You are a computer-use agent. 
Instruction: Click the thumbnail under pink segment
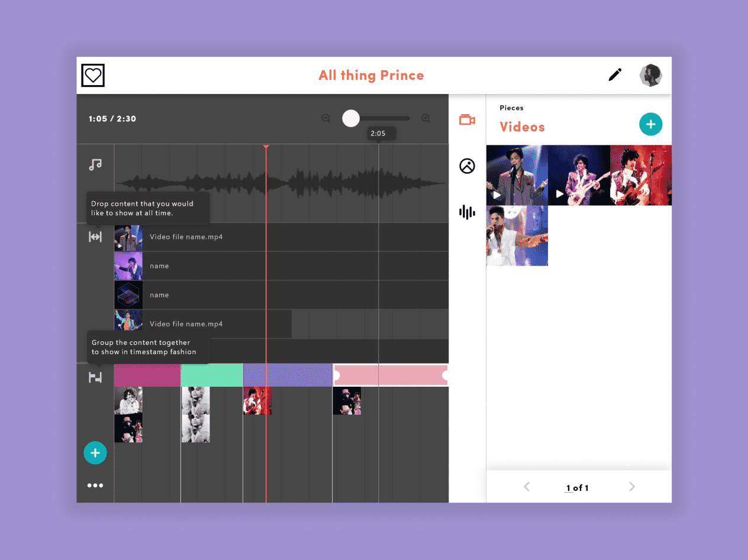(x=347, y=400)
